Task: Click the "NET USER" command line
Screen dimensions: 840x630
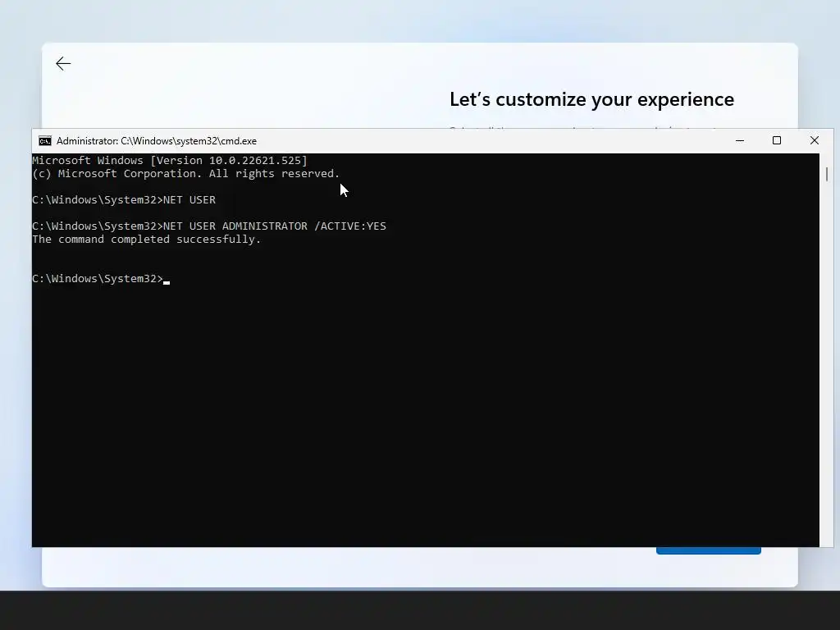Action: pyautogui.click(x=124, y=200)
